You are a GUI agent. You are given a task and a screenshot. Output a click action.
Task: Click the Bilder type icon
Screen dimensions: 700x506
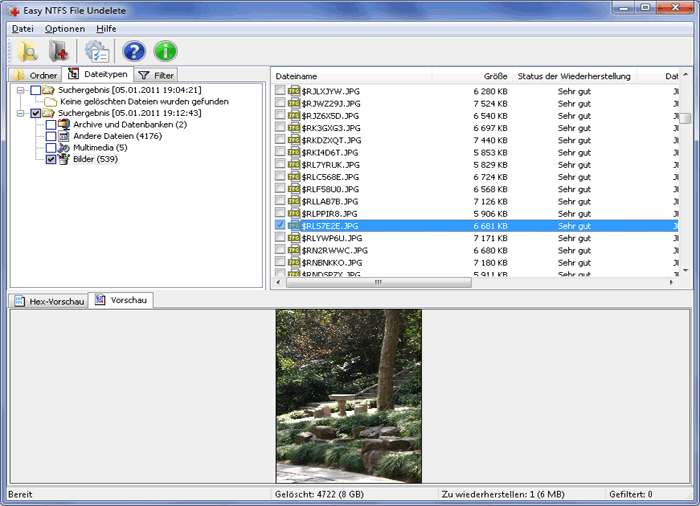[64, 159]
